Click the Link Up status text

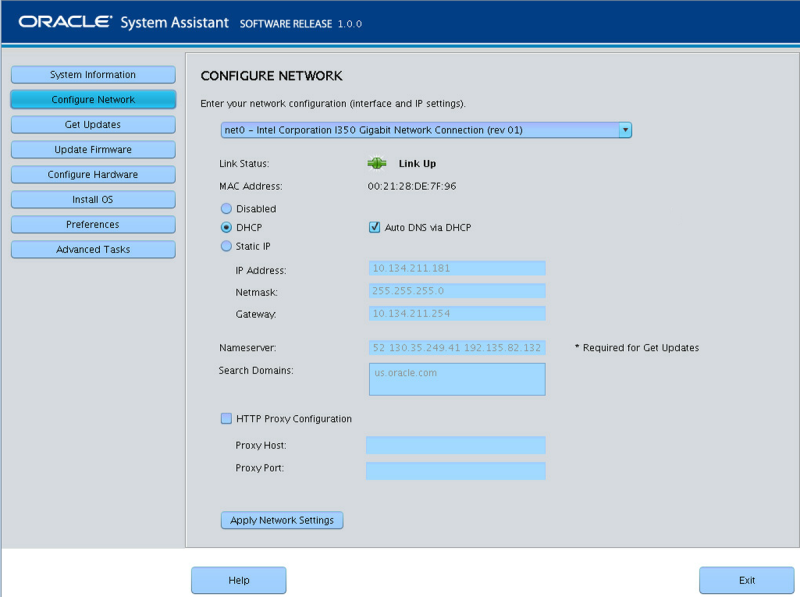[x=417, y=164]
